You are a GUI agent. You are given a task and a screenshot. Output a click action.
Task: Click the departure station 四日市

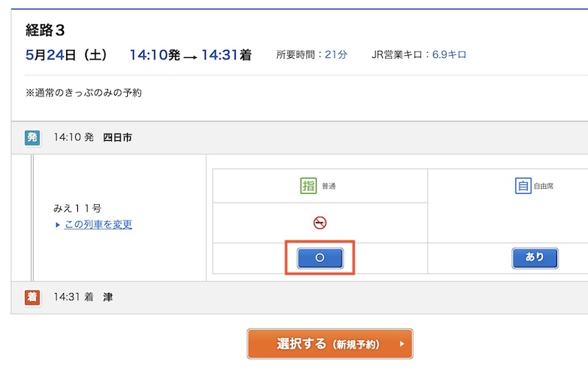pos(118,137)
